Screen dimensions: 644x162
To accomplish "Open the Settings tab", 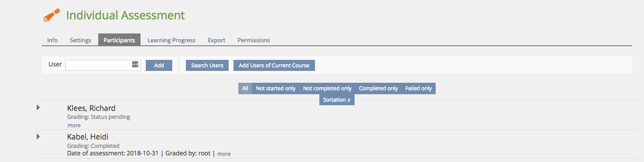I will click(81, 40).
